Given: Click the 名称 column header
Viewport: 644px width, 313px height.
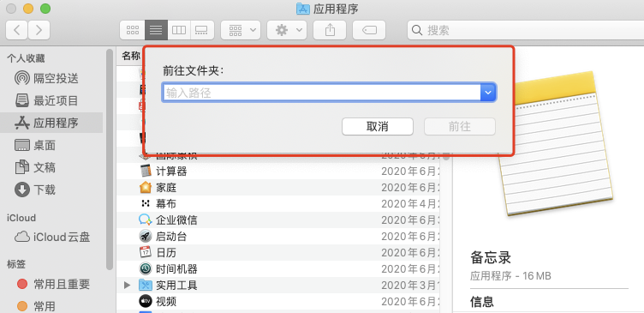Looking at the screenshot, I should tap(131, 57).
